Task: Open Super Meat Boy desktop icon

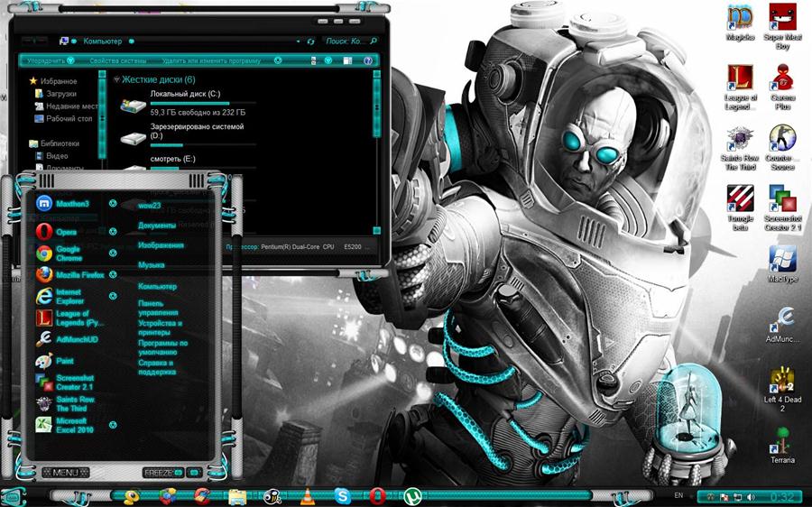Action: point(781,19)
